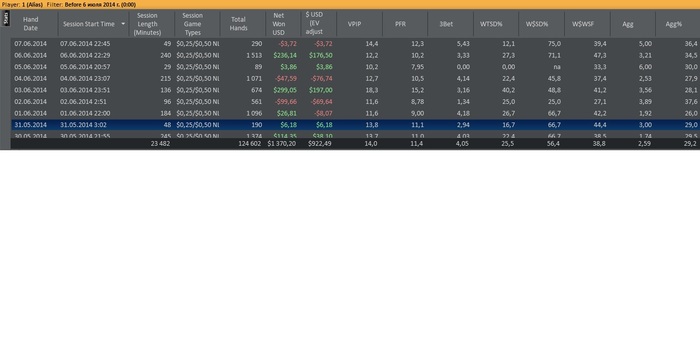The height and width of the screenshot is (363, 700).
Task: Sort by Hand Date column header
Action: click(30, 24)
